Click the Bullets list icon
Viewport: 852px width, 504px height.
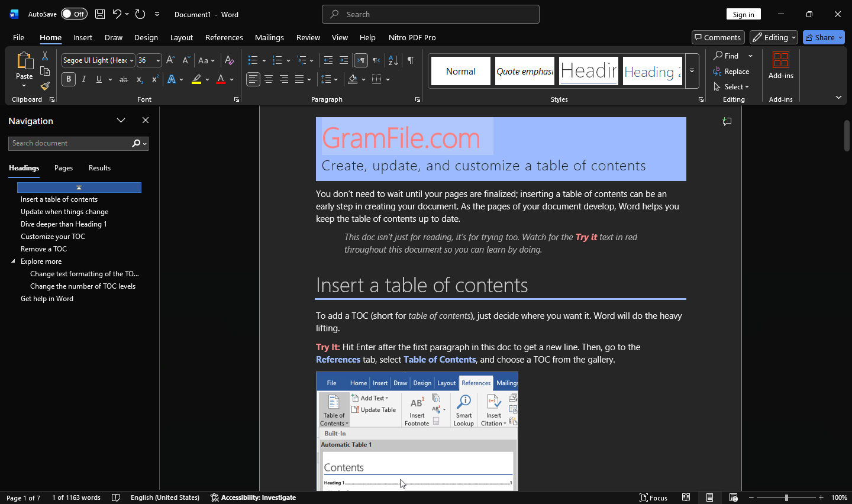(253, 60)
